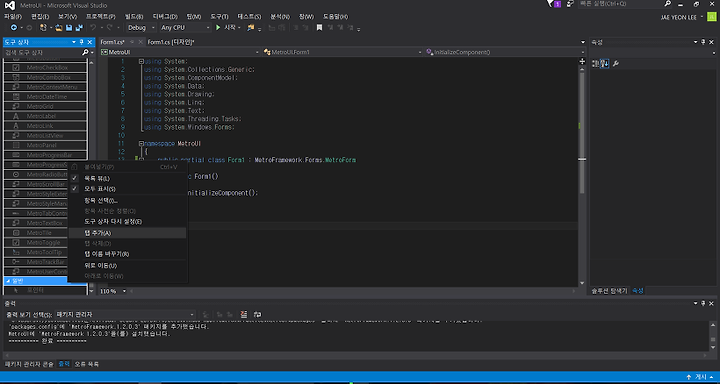Select MetroDateTime in the Toolbox
Image resolution: width=720 pixels, height=384 pixels.
tap(45, 97)
